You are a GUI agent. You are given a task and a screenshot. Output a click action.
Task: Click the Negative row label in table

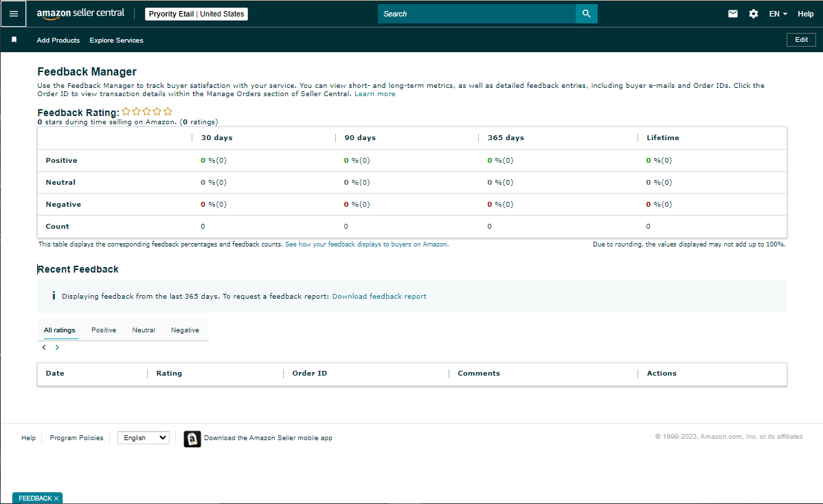[63, 205]
